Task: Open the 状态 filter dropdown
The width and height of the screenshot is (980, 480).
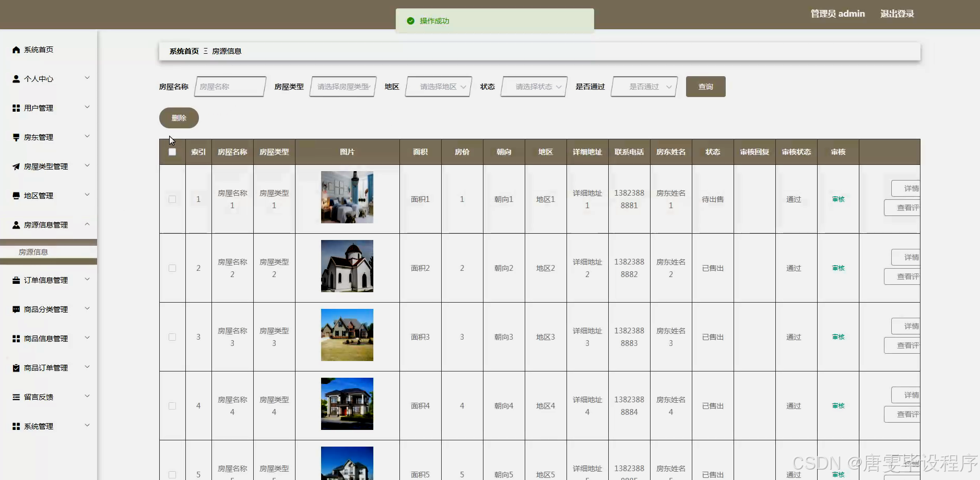Action: coord(534,87)
